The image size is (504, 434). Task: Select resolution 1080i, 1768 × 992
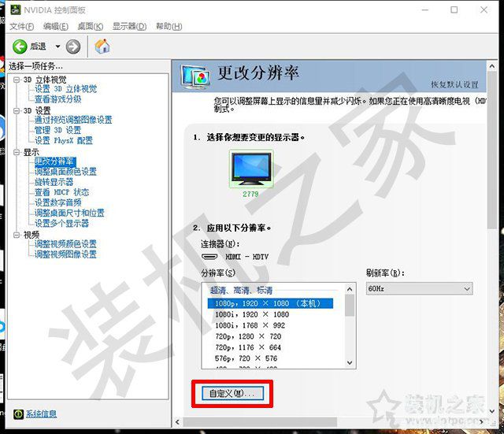pyautogui.click(x=250, y=325)
